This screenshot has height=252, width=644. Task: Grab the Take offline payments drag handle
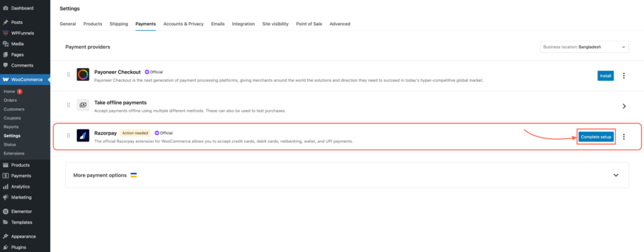pos(69,105)
